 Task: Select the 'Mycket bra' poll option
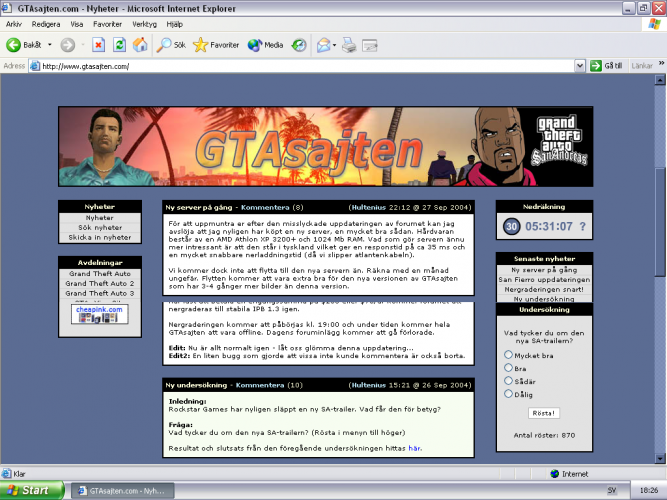(509, 354)
